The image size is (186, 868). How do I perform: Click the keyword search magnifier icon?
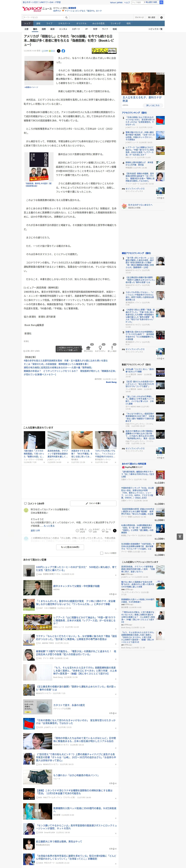(66, 17)
